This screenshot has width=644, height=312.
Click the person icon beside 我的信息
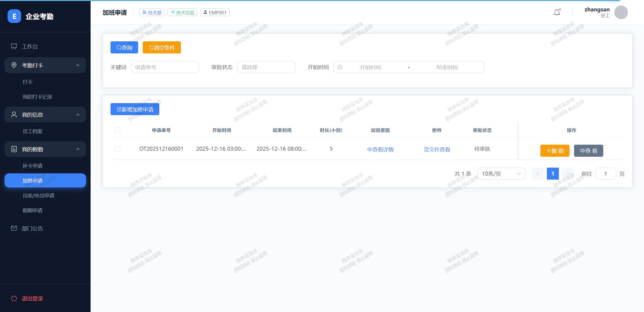(14, 115)
